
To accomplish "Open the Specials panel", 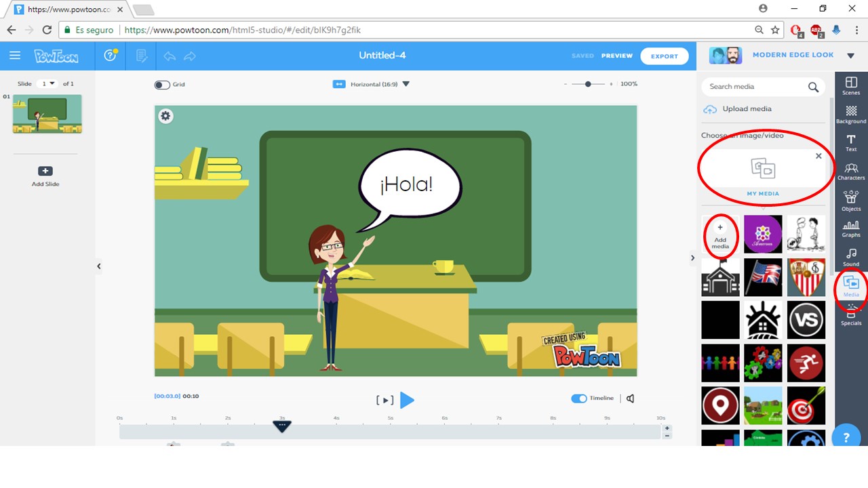I will pos(850,316).
